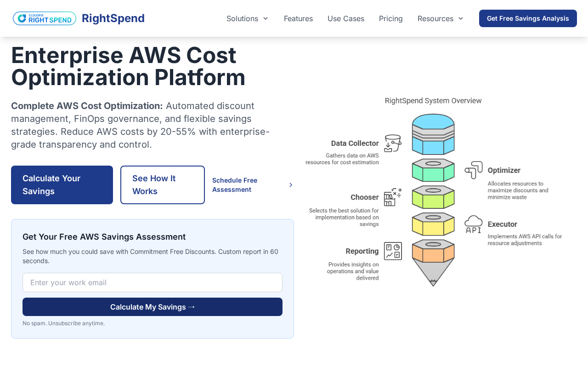Click the gray pencil tip of diagram

(433, 272)
